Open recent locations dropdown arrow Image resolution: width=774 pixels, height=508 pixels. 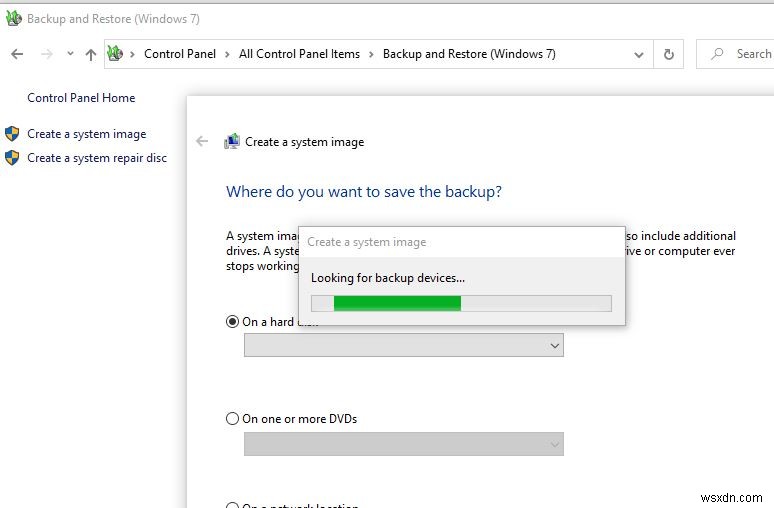(70, 53)
